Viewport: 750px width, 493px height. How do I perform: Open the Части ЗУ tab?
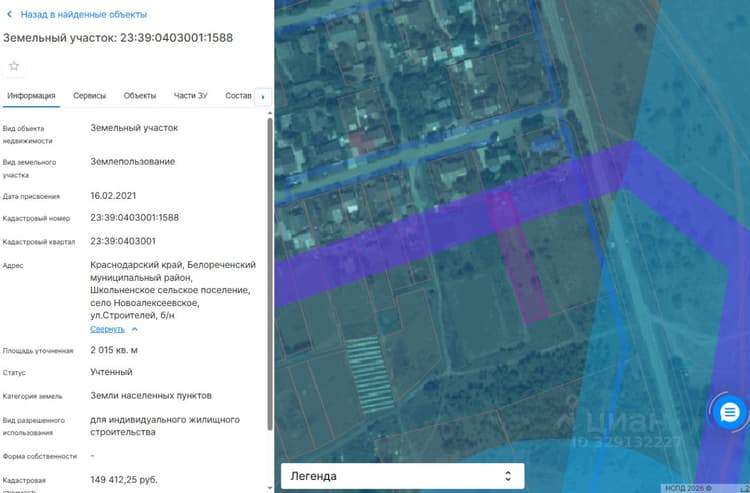point(190,96)
